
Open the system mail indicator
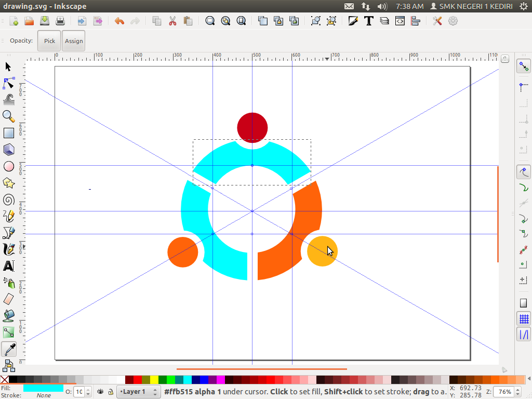coord(349,6)
